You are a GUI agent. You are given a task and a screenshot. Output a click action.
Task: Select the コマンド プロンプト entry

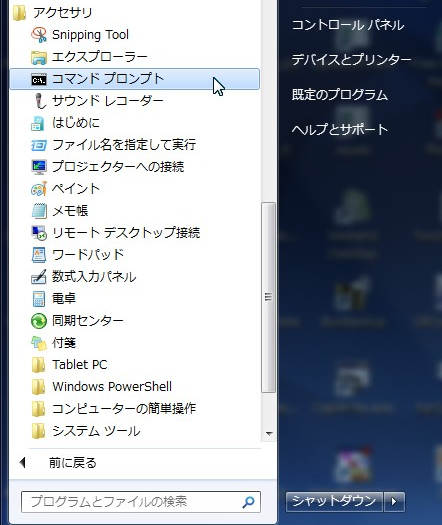point(135,79)
